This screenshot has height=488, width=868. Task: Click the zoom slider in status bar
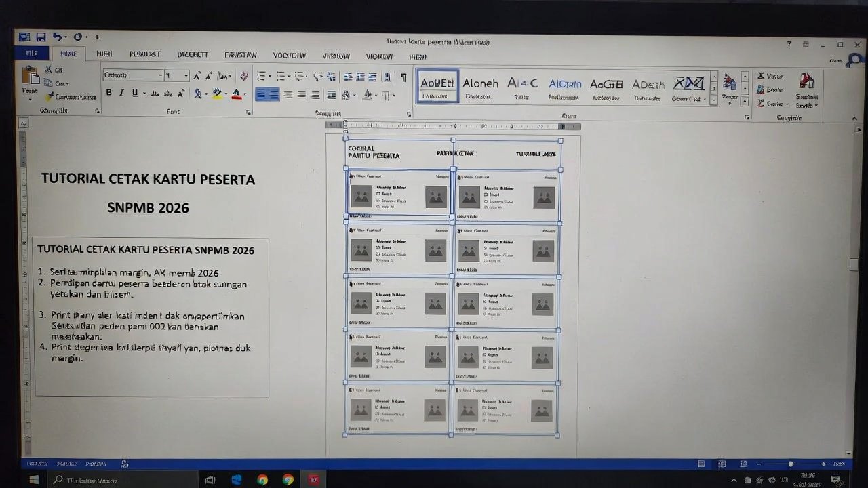point(791,464)
